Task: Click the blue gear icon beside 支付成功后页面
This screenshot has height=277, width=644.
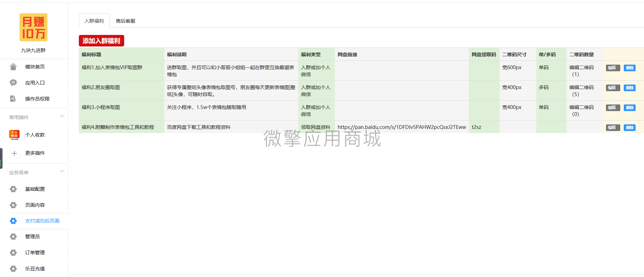Action: [x=13, y=221]
